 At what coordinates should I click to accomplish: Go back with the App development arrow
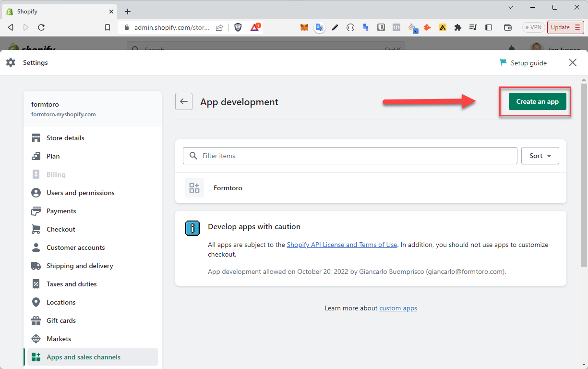tap(184, 101)
